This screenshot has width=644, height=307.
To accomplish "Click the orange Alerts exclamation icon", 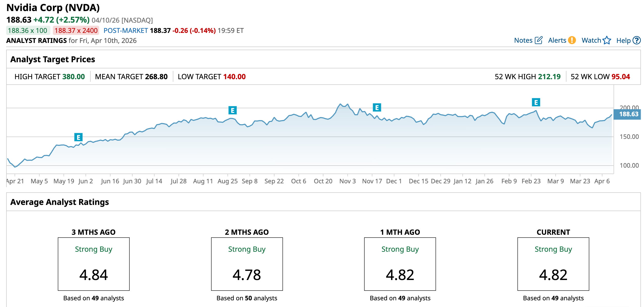I will (x=572, y=40).
